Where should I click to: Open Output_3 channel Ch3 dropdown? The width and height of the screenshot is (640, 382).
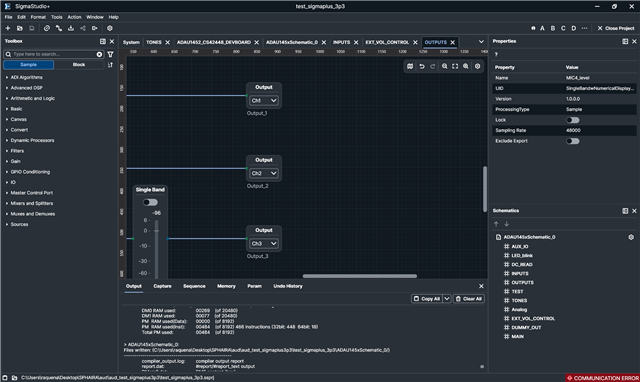click(x=264, y=243)
